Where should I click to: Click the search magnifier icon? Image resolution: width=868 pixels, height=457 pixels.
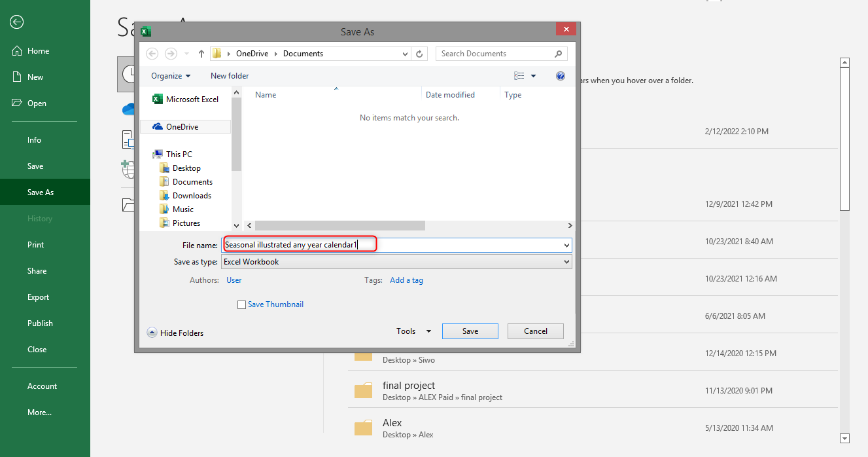pyautogui.click(x=558, y=54)
